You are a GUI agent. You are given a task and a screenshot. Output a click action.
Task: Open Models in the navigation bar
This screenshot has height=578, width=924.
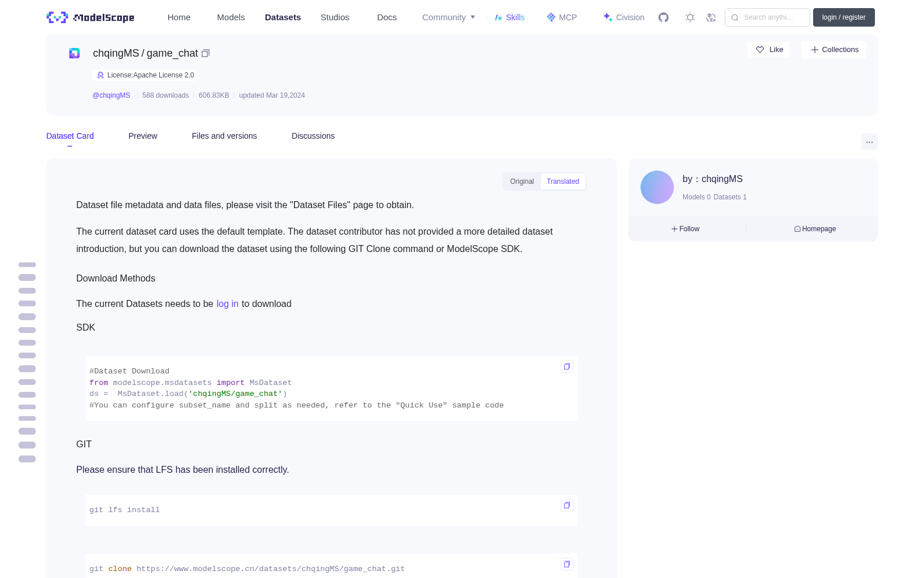(x=231, y=17)
